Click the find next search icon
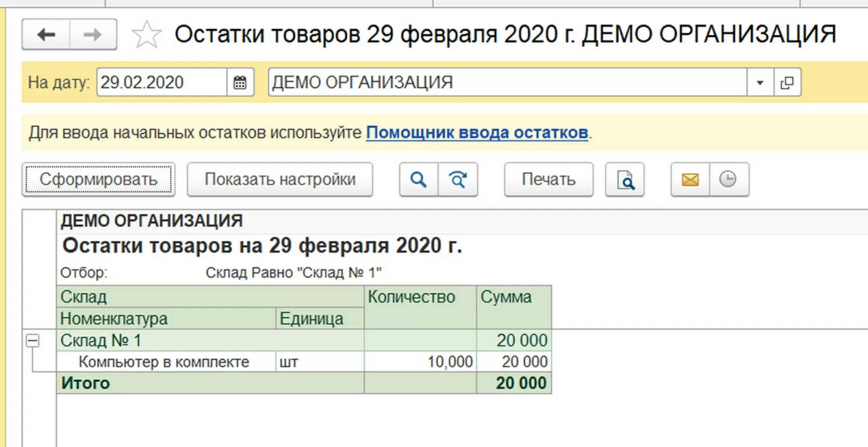This screenshot has width=868, height=447. point(458,180)
